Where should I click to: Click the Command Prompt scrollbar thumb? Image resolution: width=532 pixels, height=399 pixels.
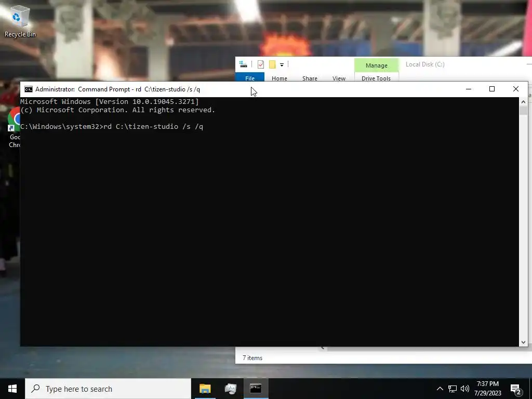click(523, 110)
